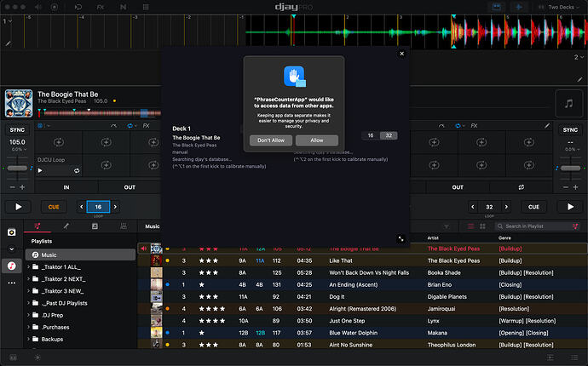Select Music in Playlists list

click(x=80, y=254)
